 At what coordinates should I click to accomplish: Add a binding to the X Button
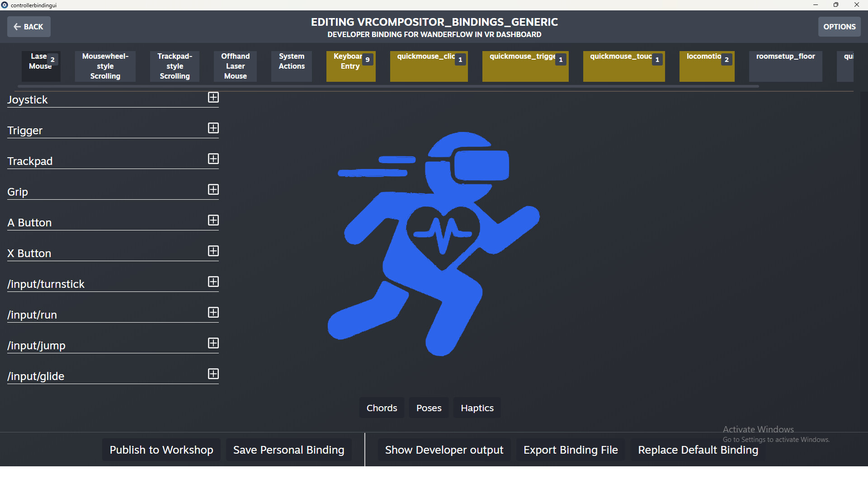(213, 251)
